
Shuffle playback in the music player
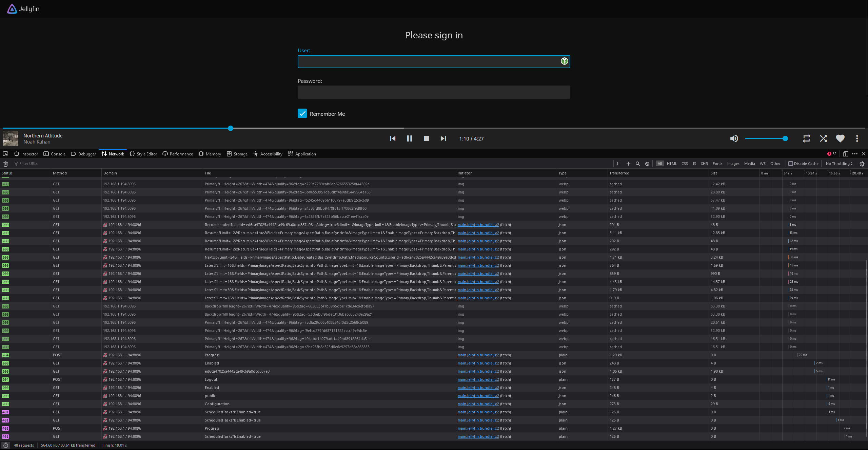point(823,138)
